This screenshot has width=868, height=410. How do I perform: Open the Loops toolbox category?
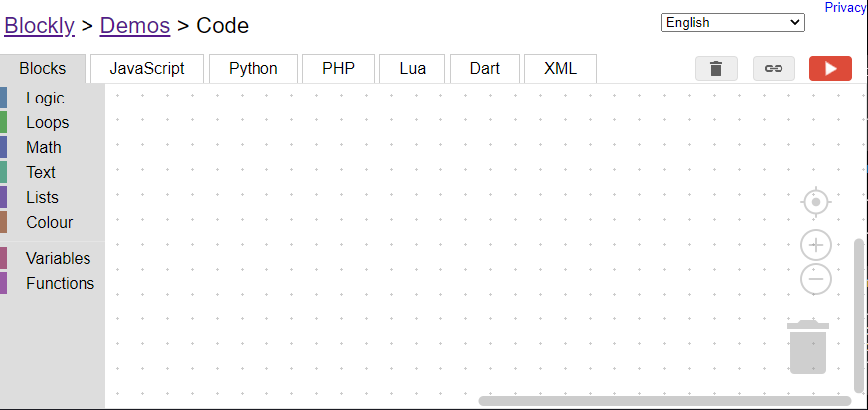point(48,122)
